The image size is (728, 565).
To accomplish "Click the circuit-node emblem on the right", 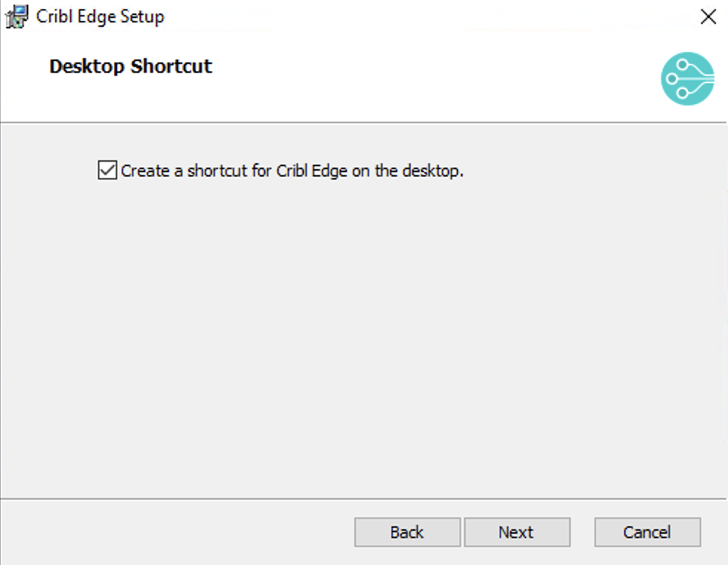I will 686,79.
